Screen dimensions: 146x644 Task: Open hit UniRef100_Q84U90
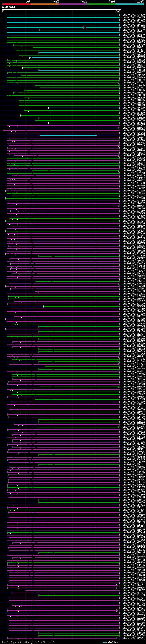134,20
